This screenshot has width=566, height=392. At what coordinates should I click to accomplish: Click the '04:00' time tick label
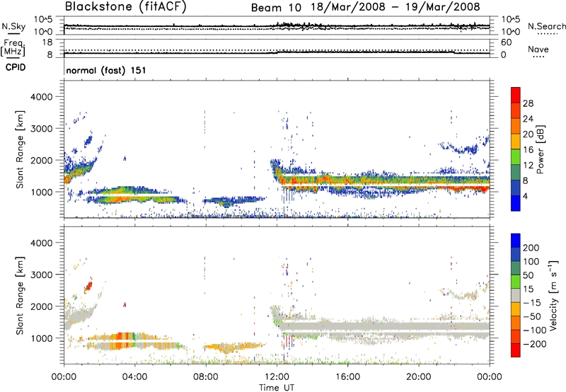click(134, 377)
